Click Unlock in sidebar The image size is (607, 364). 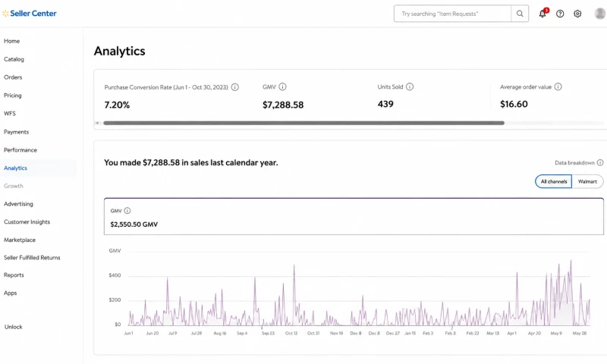13,327
